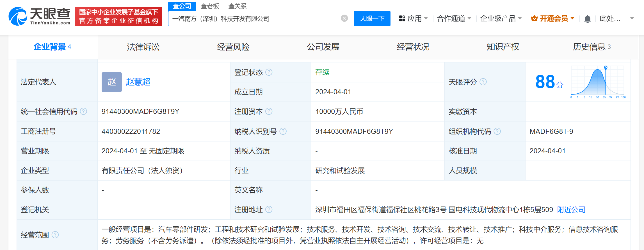Click help icon beside 经营范围
This screenshot has height=250, width=644.
[55, 235]
